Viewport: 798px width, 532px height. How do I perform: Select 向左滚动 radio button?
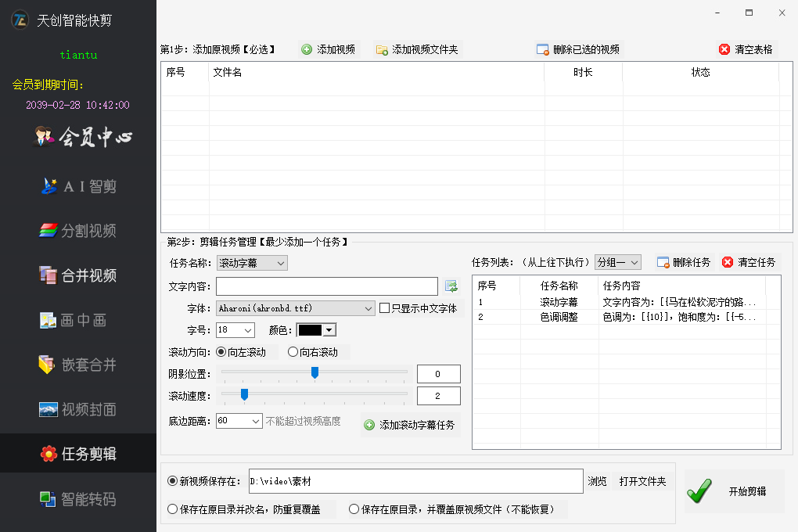pos(221,352)
